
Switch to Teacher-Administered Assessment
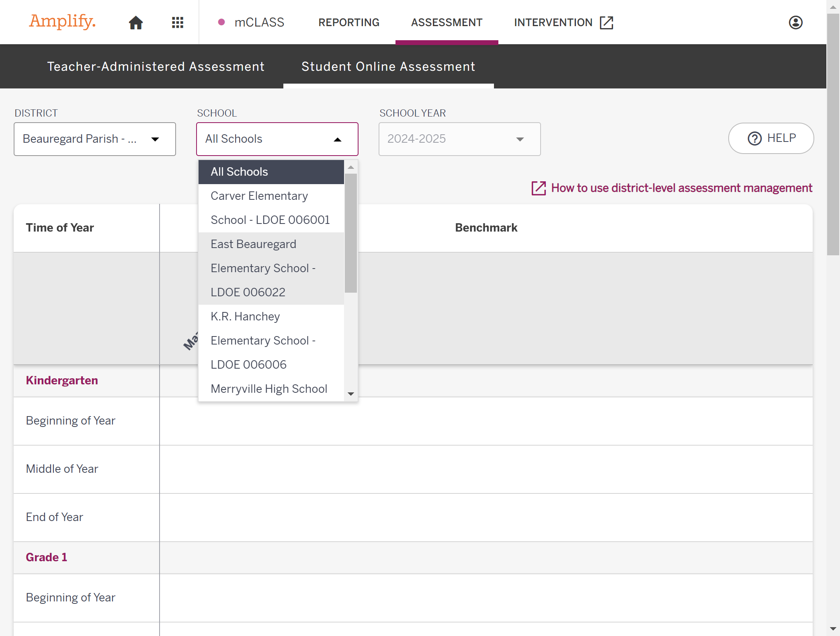156,66
